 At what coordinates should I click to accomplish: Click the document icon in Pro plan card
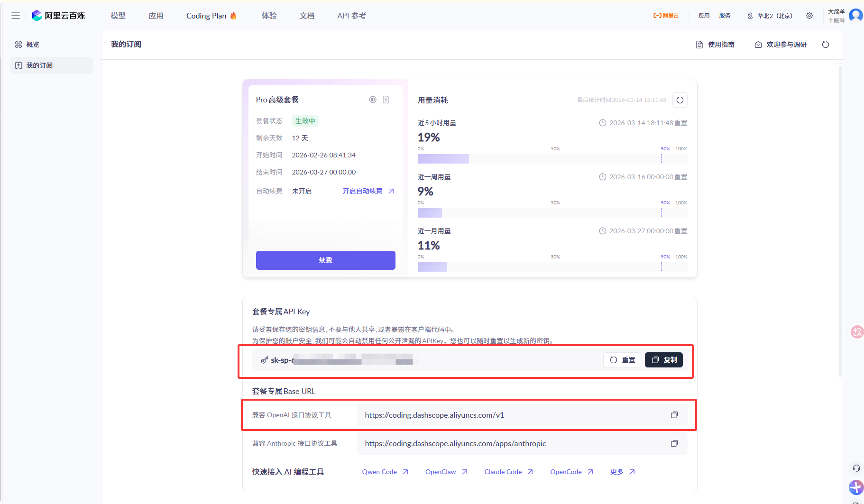386,100
